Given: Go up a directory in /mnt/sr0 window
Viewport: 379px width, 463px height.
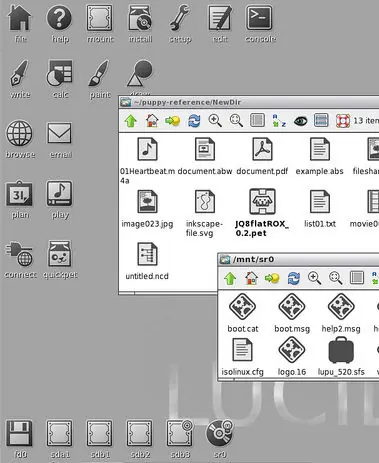Looking at the screenshot, I should (230, 278).
